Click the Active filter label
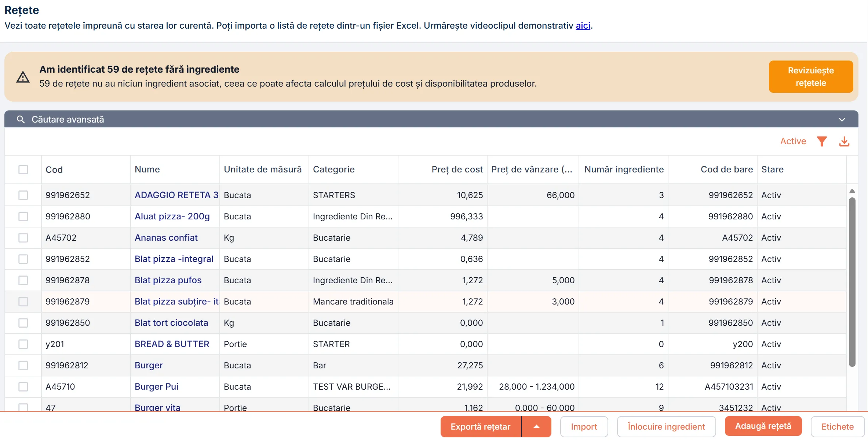The width and height of the screenshot is (868, 441). [x=793, y=141]
